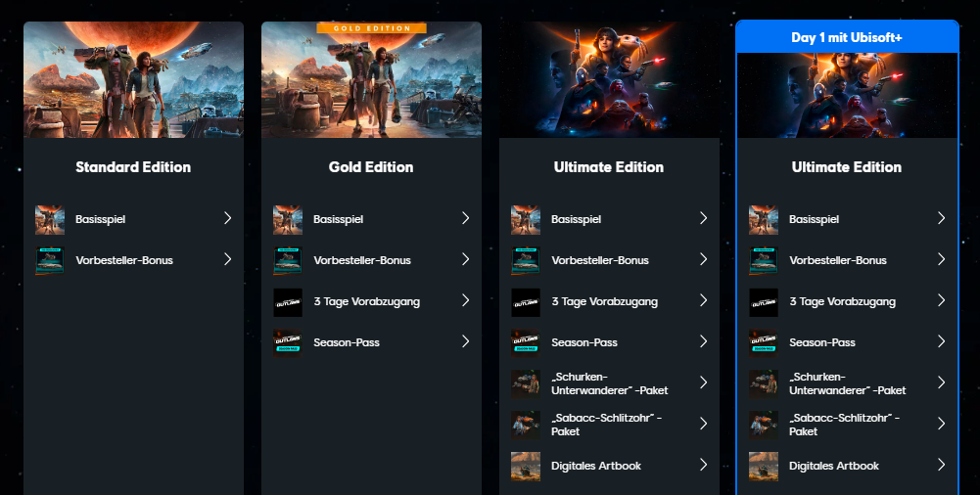Open Sabacc-Schlitzohr Paket label in third column

[606, 425]
